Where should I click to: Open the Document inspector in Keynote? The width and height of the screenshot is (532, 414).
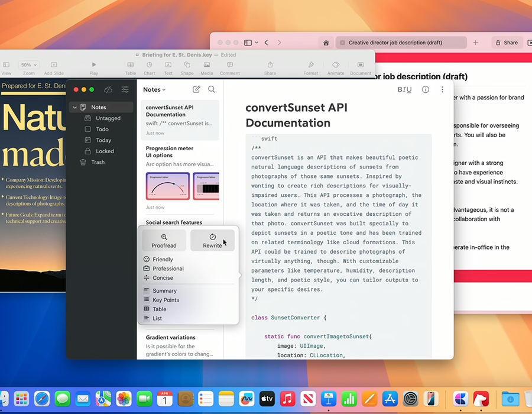click(x=361, y=68)
